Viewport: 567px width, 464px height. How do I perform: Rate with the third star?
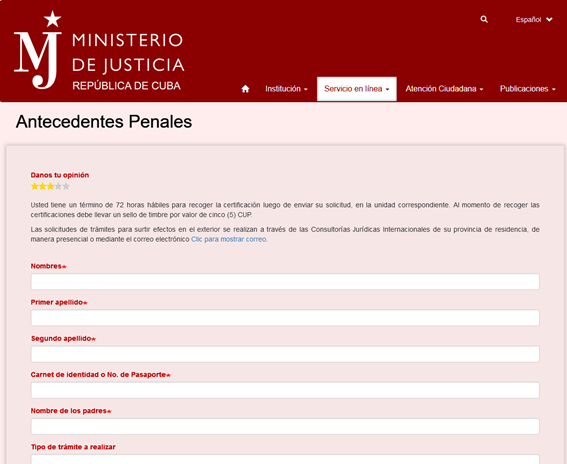pyautogui.click(x=50, y=187)
